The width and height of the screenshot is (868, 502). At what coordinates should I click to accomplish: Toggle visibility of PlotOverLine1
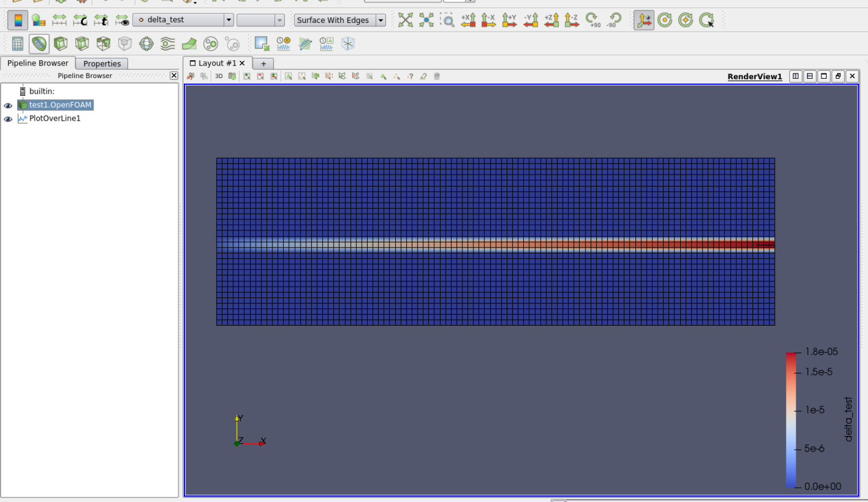8,119
